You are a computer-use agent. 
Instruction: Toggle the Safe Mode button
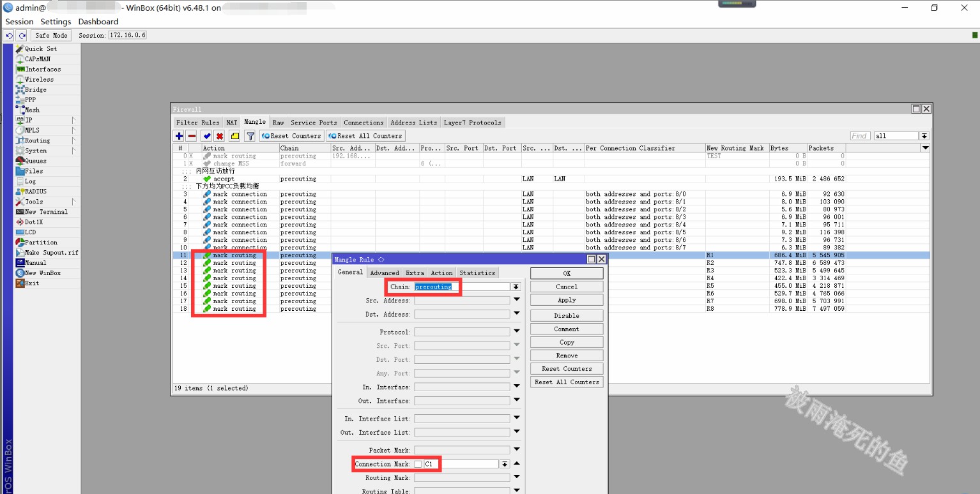click(x=51, y=36)
